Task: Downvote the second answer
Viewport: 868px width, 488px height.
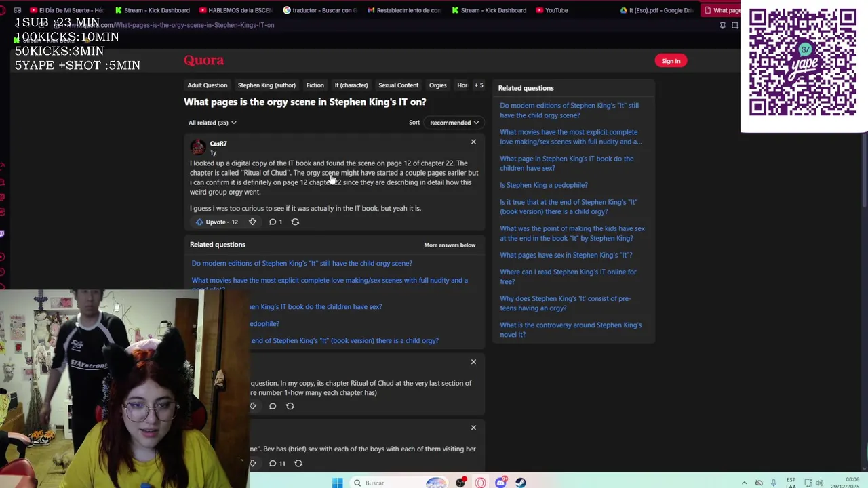Action: 253,406
